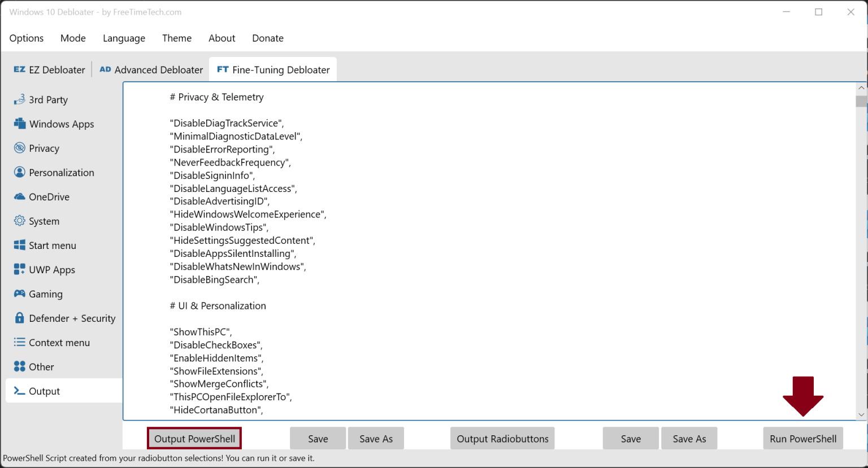
Task: Click the Personalization user icon
Action: pos(20,172)
